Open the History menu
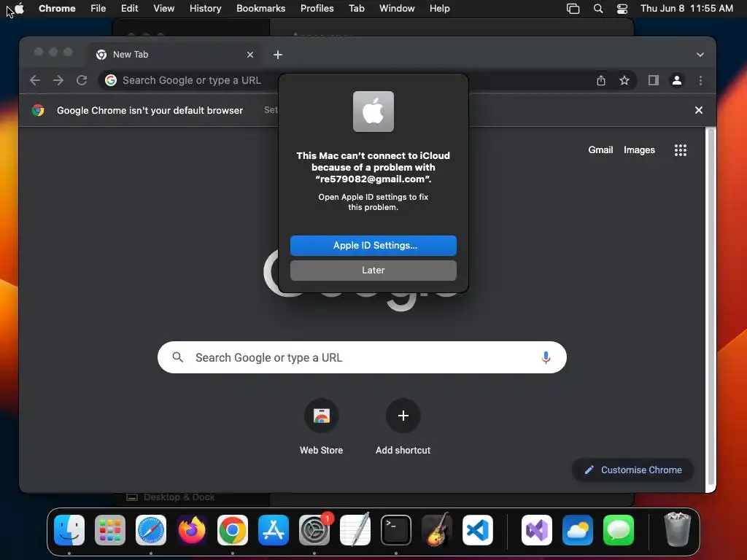This screenshot has height=560, width=747. [205, 8]
